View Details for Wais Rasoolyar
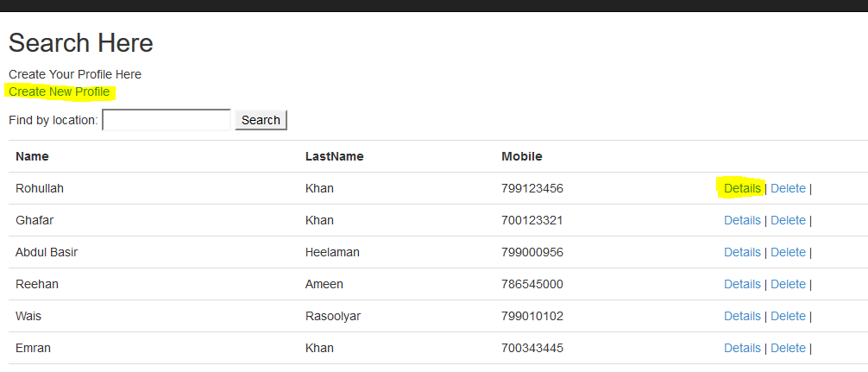Image resolution: width=868 pixels, height=372 pixels. coord(742,316)
